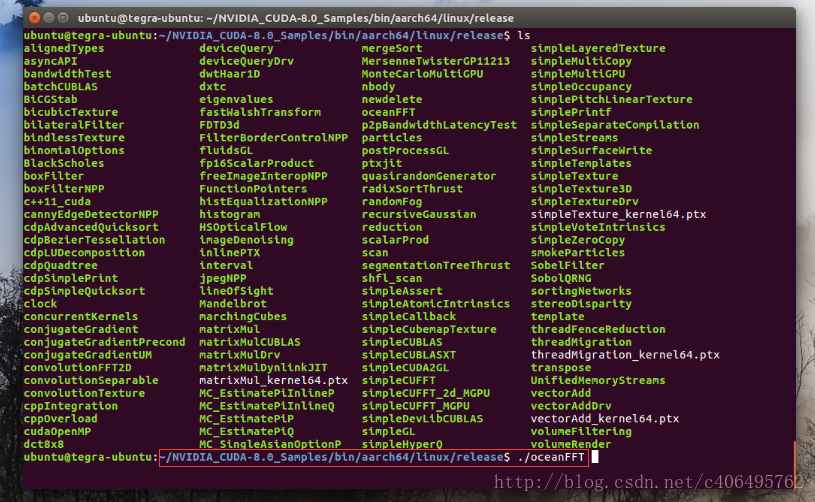Click 'UnifiedMemoryStreams'
Image resolution: width=815 pixels, height=502 pixels.
[598, 380]
